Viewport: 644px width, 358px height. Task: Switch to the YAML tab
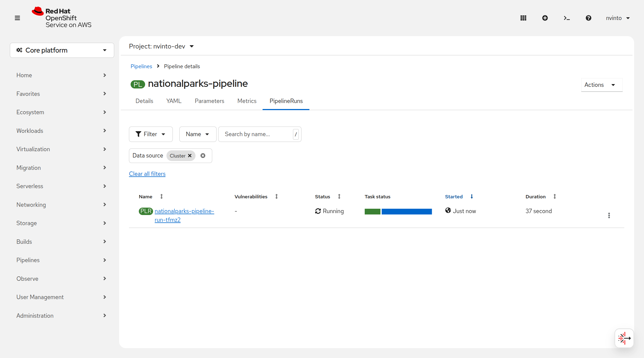(x=174, y=101)
